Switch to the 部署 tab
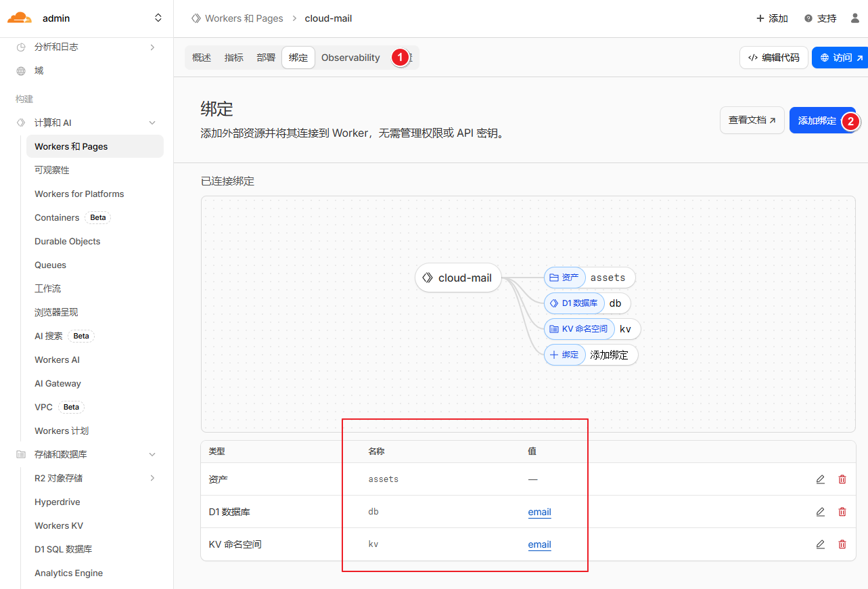868x589 pixels. coord(266,58)
